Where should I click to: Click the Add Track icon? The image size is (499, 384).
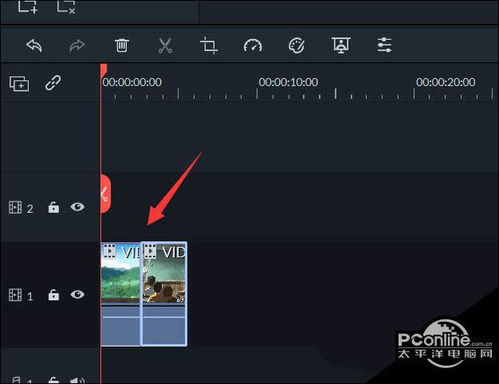click(19, 84)
